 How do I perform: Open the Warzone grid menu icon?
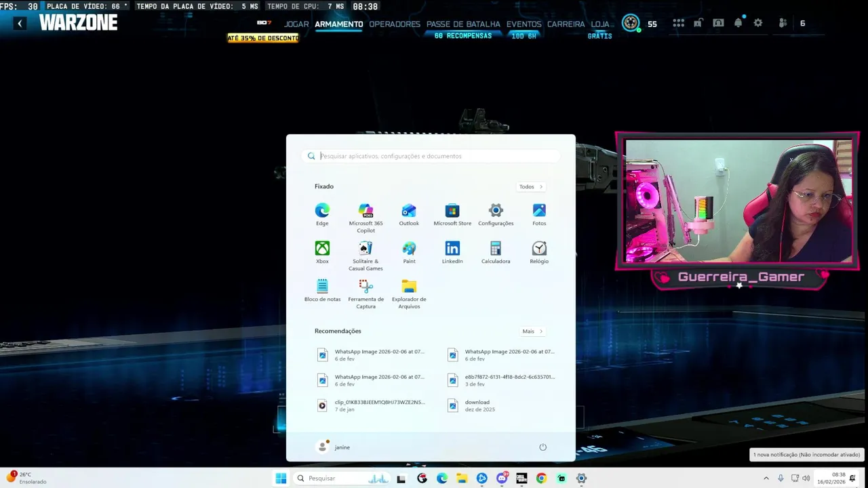click(x=678, y=23)
